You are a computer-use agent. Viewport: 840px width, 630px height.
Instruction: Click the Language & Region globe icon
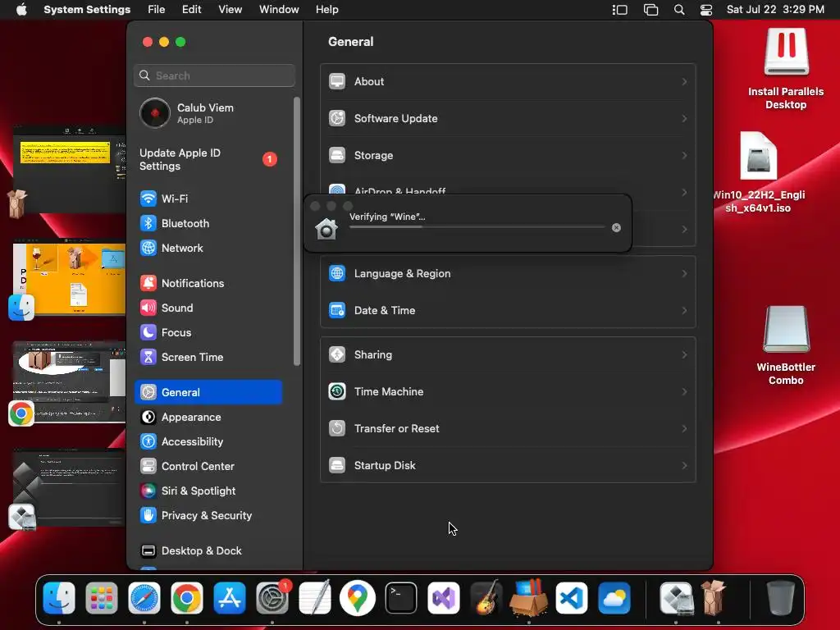pyautogui.click(x=337, y=274)
